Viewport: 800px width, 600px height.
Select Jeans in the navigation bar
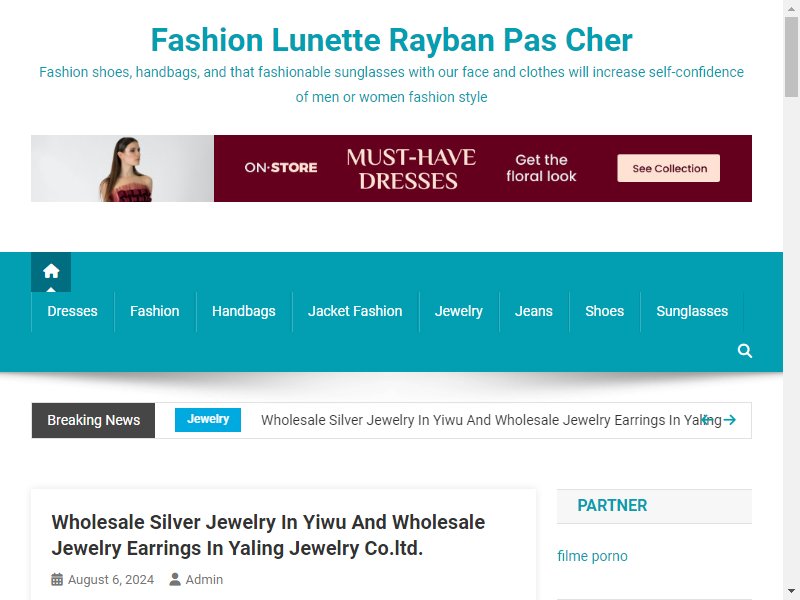[x=534, y=311]
